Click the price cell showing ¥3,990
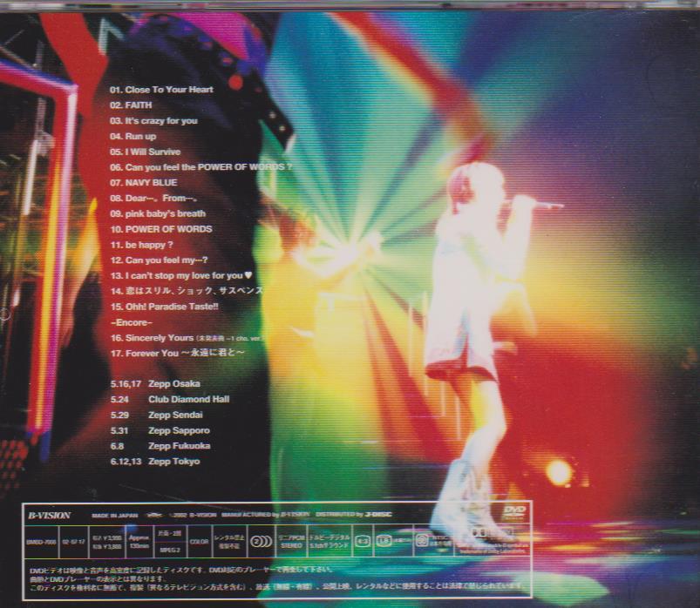Viewport: 700px width, 608px height. pos(107,542)
